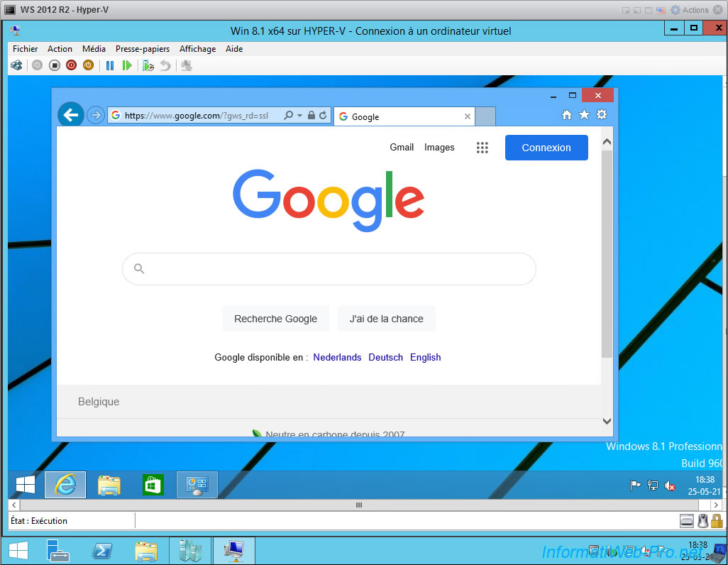Click Action Center flag in guest tray
Image resolution: width=728 pixels, height=565 pixels.
pyautogui.click(x=635, y=486)
